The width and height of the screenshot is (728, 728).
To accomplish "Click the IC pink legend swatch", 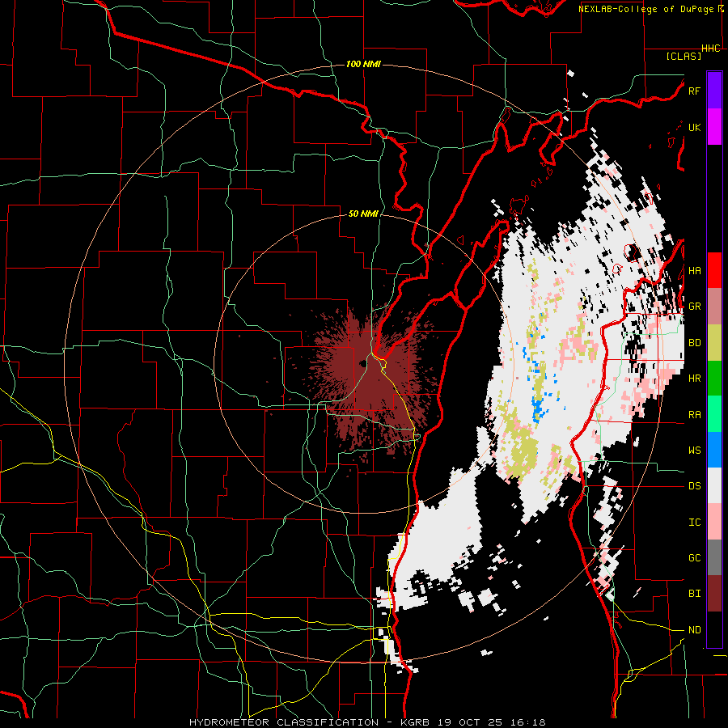I will coord(714,522).
